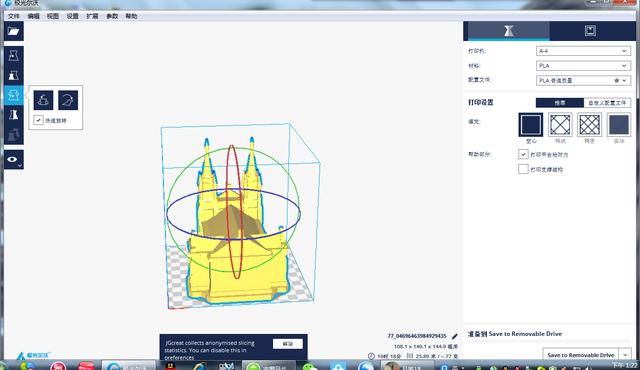Click the clock in the system tray

[x=625, y=365]
